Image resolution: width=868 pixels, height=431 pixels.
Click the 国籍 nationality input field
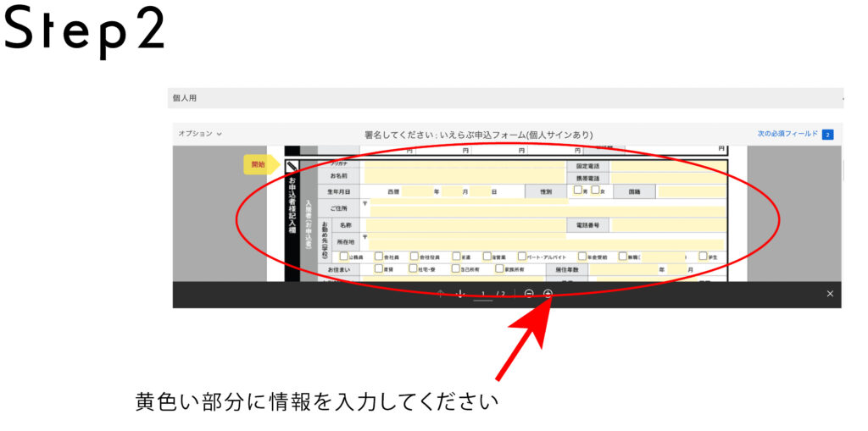(x=691, y=191)
